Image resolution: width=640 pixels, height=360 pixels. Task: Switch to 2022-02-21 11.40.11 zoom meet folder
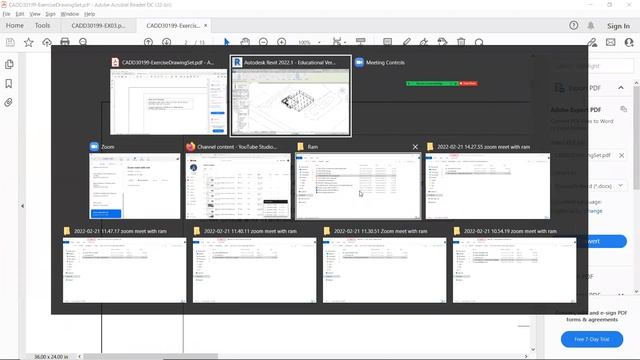[254, 264]
